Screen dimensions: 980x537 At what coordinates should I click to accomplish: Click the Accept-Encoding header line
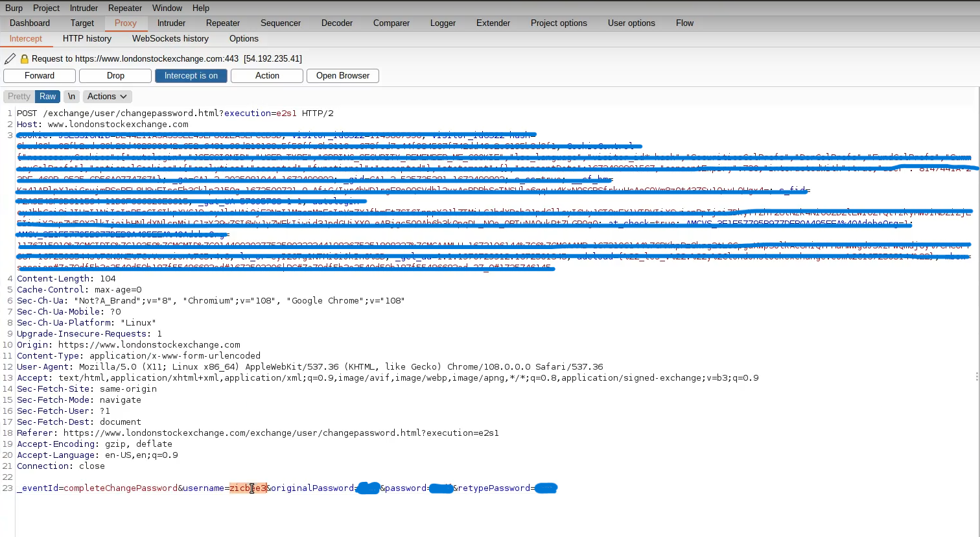click(x=95, y=444)
